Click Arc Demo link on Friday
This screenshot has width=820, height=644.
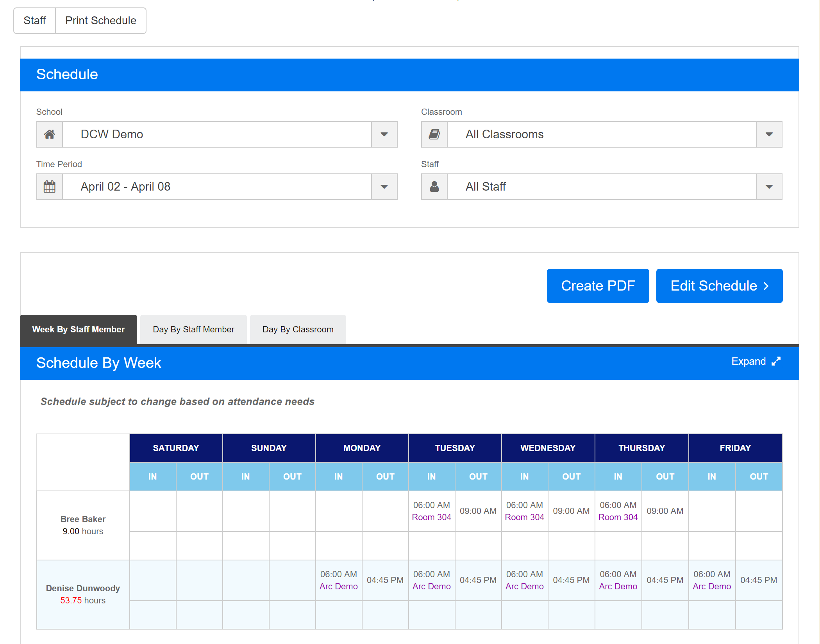[x=711, y=586]
